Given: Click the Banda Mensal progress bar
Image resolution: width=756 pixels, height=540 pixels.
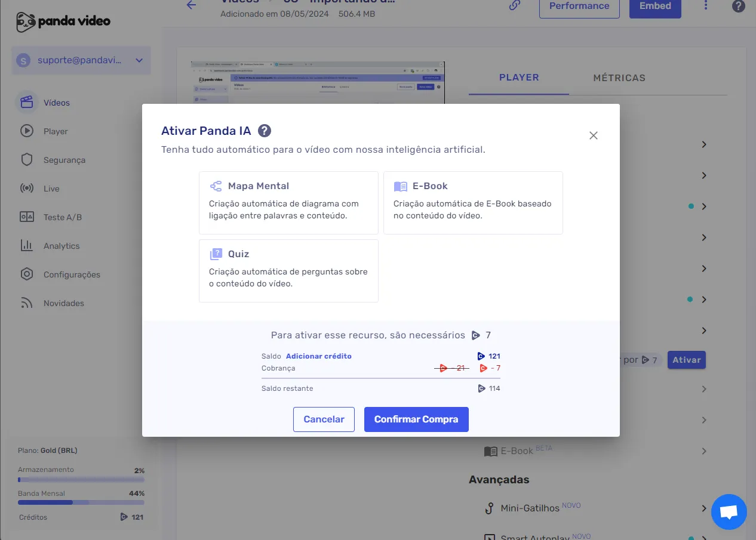Looking at the screenshot, I should click(81, 502).
